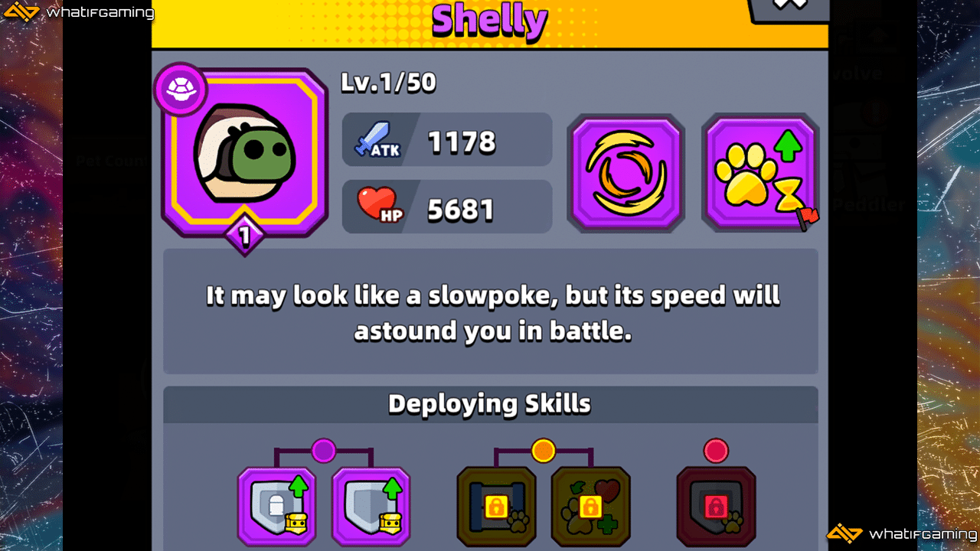Tap the Lv.1/50 level label
980x551 pixels.
point(388,83)
